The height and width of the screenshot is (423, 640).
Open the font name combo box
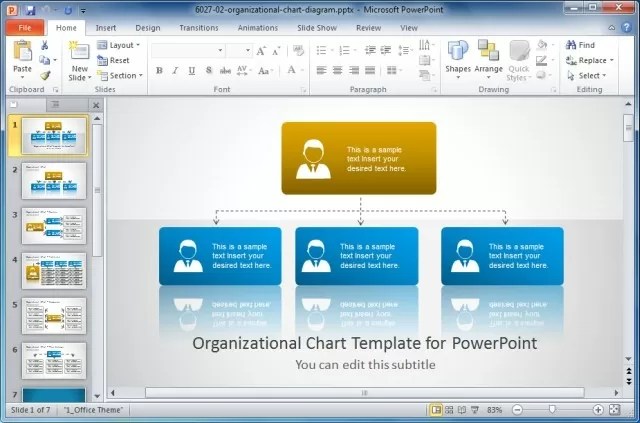click(188, 51)
